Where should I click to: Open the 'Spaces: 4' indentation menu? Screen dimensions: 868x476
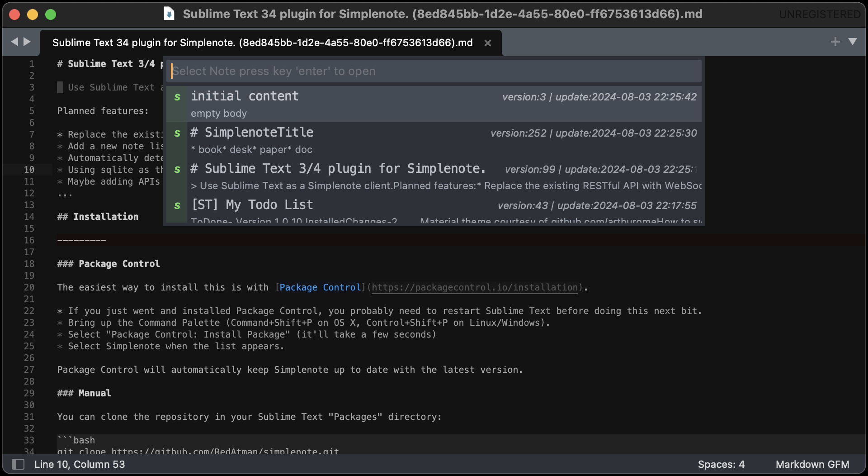721,464
